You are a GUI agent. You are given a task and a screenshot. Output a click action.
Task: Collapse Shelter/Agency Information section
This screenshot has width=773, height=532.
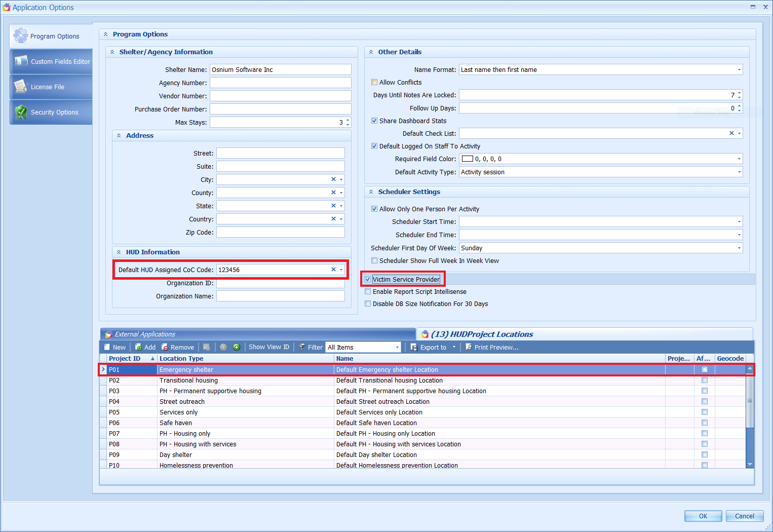[112, 52]
